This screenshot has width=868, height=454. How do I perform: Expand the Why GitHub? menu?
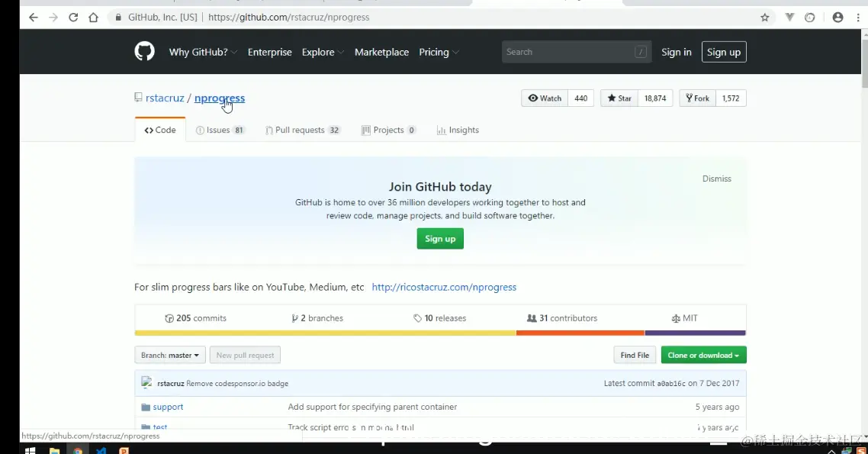(203, 52)
